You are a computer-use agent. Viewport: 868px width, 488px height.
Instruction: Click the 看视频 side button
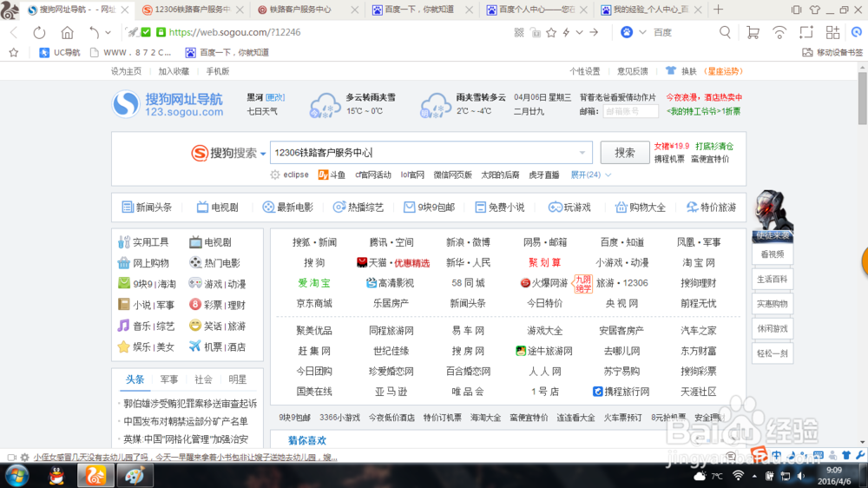[x=773, y=254]
